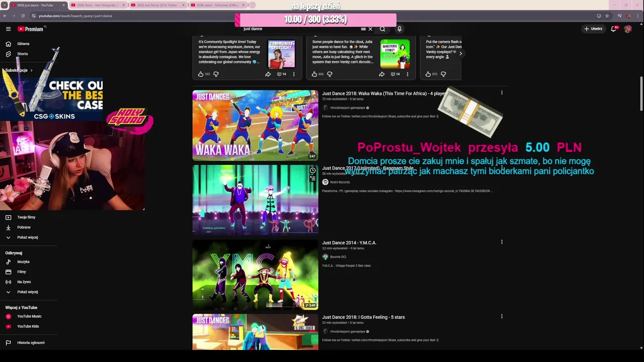644x362 pixels.
Task: Open more options for Y.M.C.A. video
Action: click(502, 242)
